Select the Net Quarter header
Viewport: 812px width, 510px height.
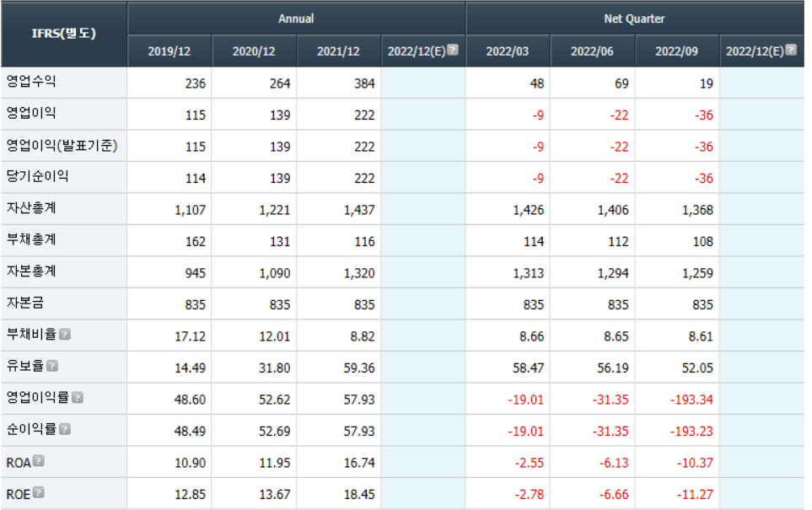tap(634, 19)
